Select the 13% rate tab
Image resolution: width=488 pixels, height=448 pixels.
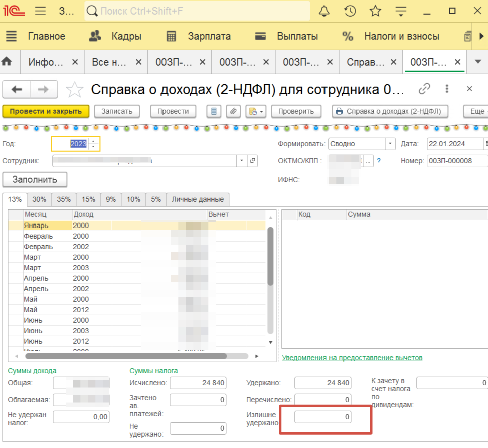15,199
